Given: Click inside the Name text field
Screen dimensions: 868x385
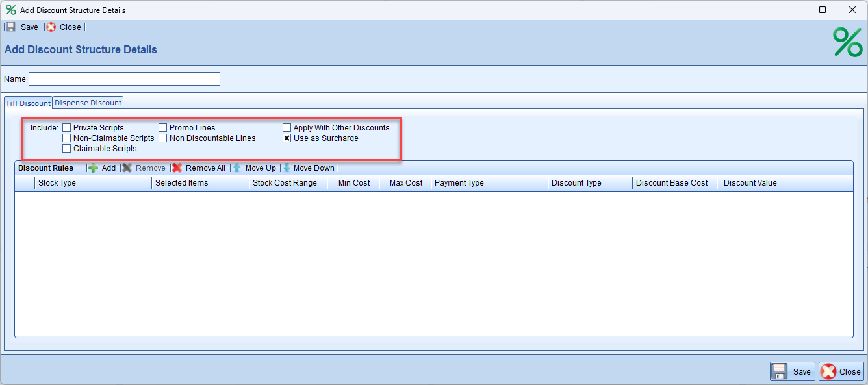Looking at the screenshot, I should click(x=124, y=79).
